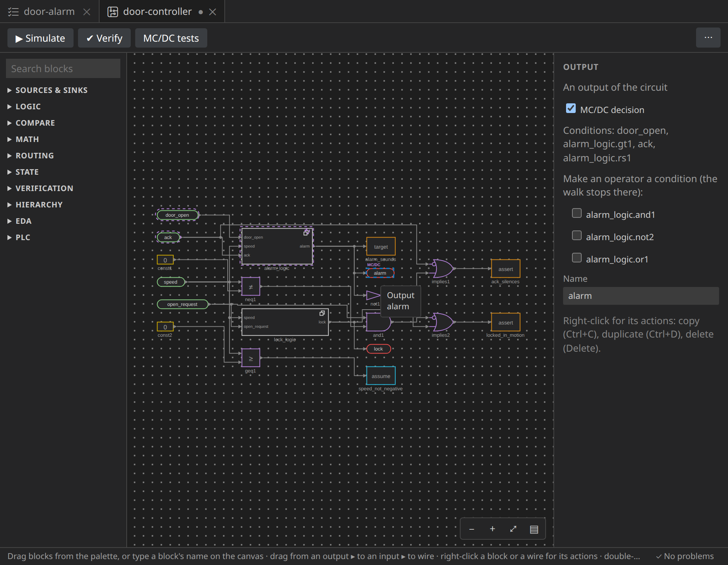Close the door-alarm tab
Screen dimensions: 728x565
coord(87,12)
